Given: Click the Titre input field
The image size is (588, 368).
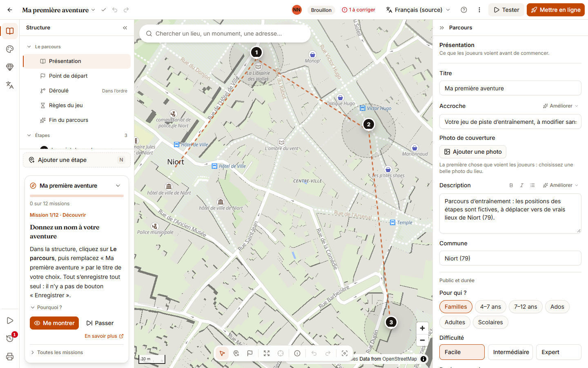Looking at the screenshot, I should click(x=510, y=88).
